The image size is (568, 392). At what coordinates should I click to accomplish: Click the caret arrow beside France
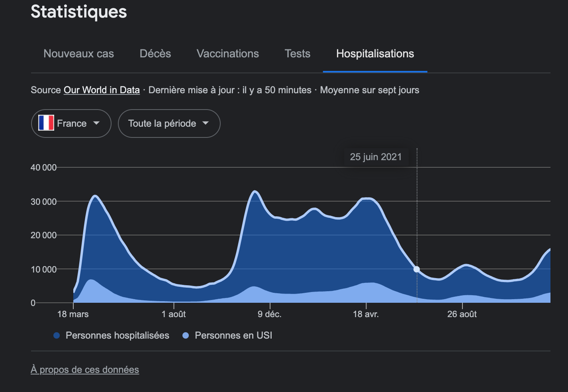coord(96,123)
